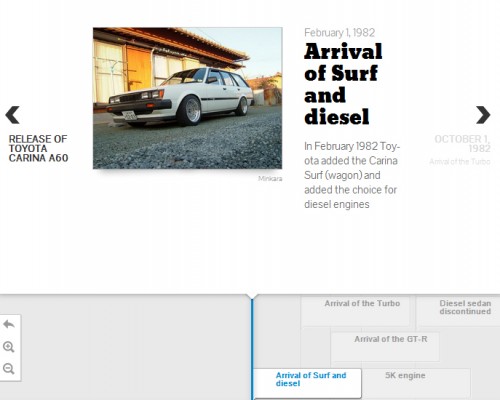500x400 pixels.
Task: Advance to next slide with right arrow
Action: (x=483, y=115)
